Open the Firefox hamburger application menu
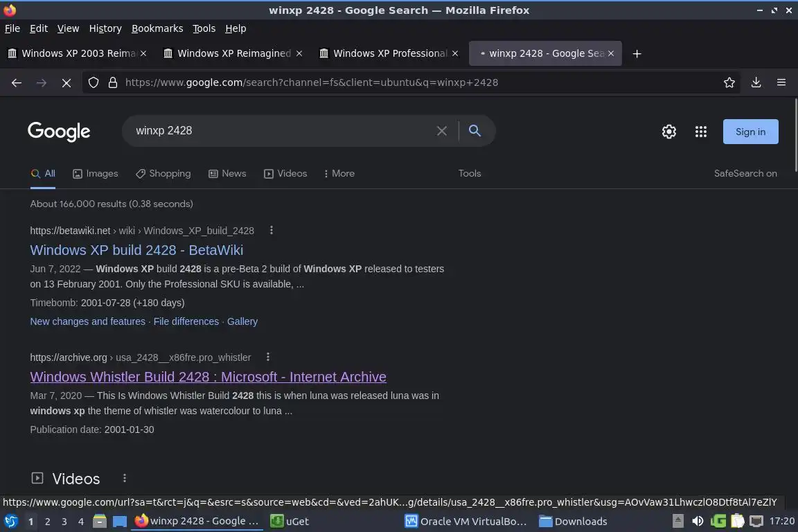 pyautogui.click(x=781, y=82)
